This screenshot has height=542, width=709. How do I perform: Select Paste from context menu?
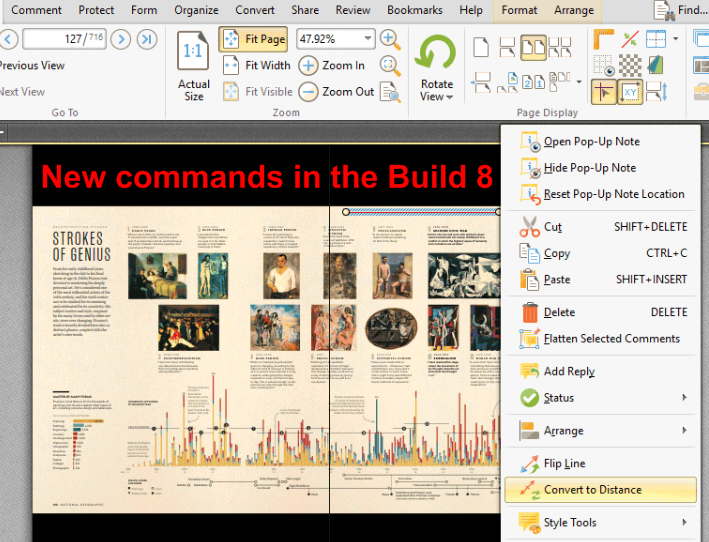600,279
